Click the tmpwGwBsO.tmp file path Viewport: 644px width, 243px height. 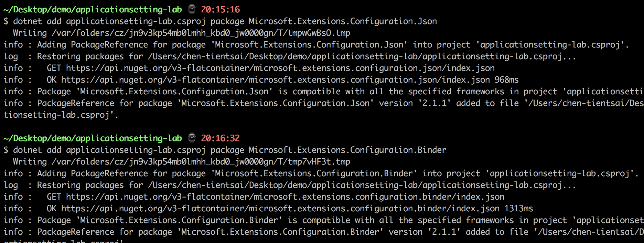(x=201, y=33)
